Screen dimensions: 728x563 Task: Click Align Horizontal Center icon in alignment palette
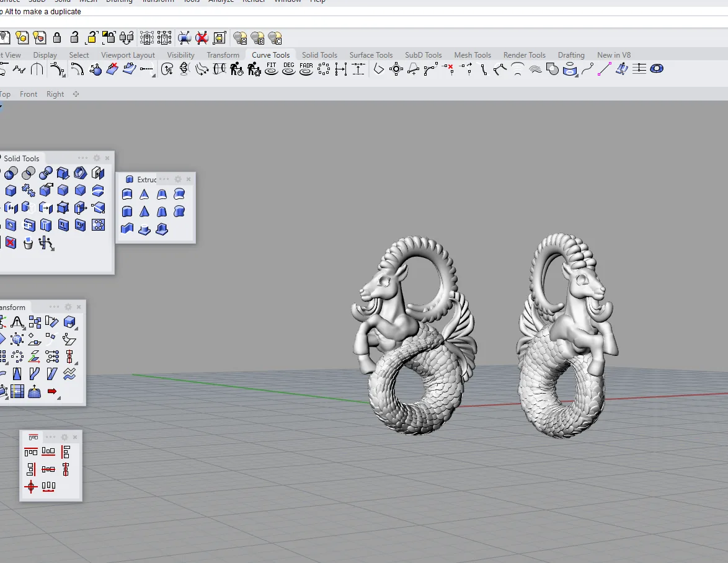[48, 469]
